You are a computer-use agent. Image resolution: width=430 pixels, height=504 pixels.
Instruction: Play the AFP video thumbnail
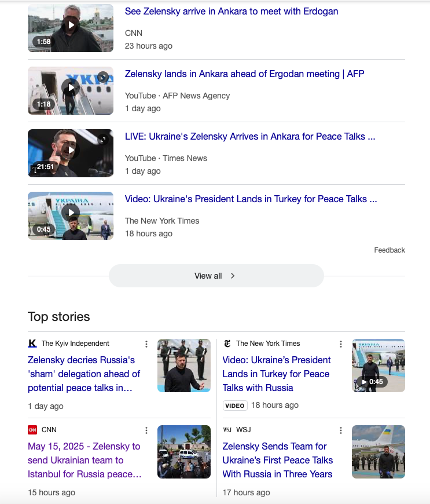point(71,88)
